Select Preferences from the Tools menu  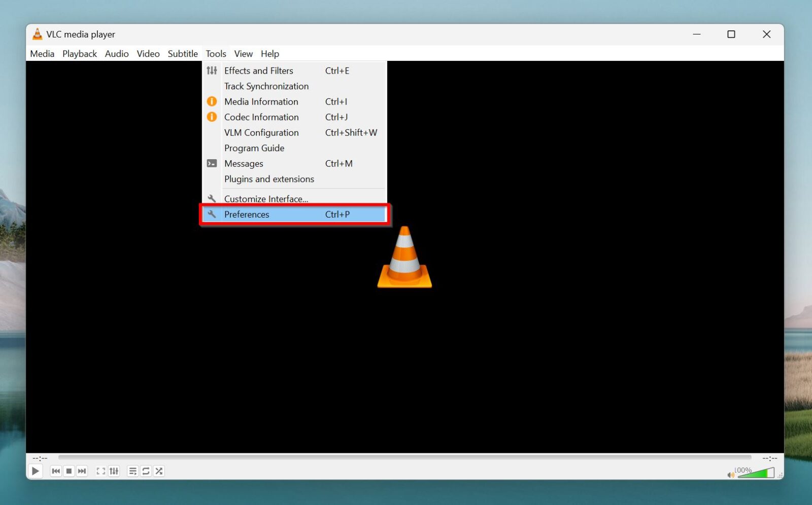point(247,214)
